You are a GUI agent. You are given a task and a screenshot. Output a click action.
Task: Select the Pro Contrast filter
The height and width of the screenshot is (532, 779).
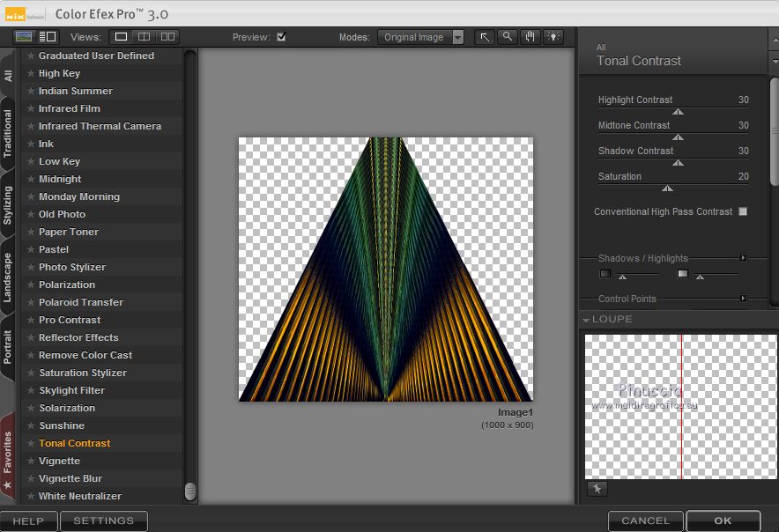[x=70, y=320]
